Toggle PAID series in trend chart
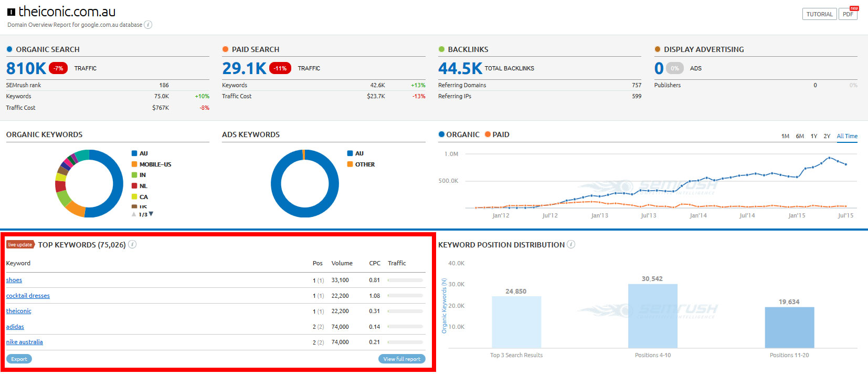The width and height of the screenshot is (868, 374). coord(497,134)
